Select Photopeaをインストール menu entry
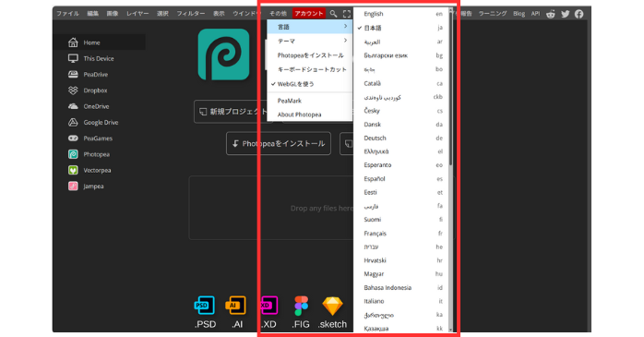644x337 pixels. (310, 55)
